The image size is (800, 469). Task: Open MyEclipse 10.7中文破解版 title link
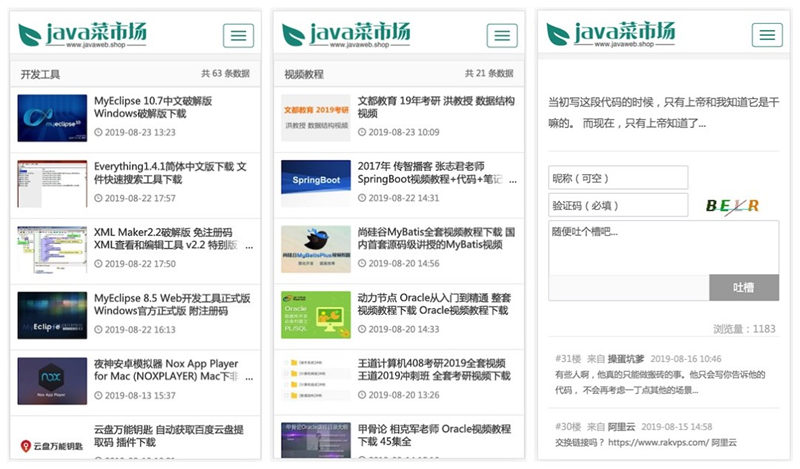click(153, 107)
